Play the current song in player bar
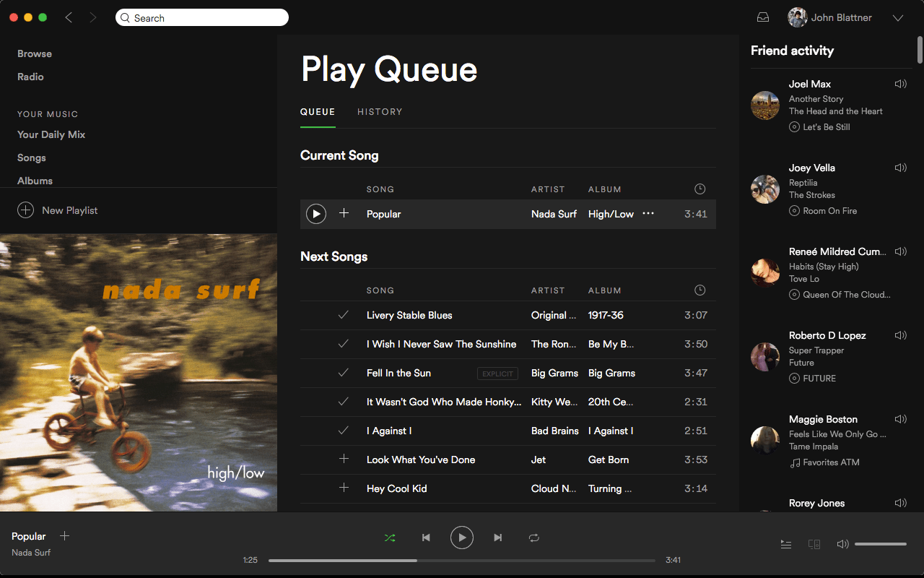Viewport: 924px width, 578px height. pos(462,538)
